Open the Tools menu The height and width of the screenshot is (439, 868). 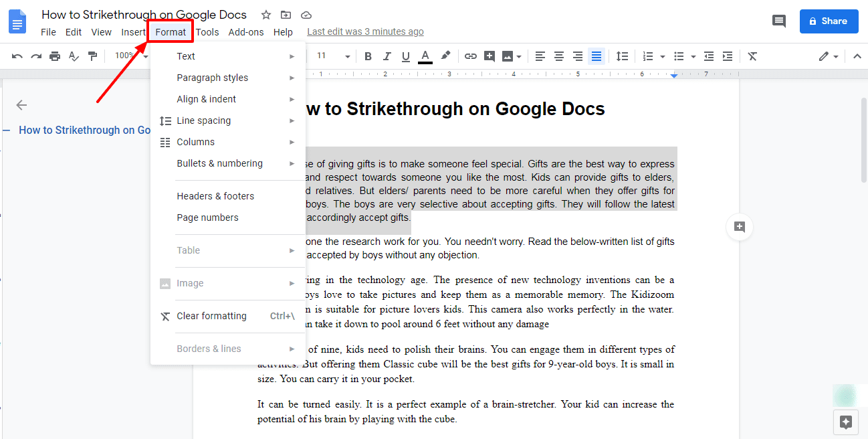click(x=207, y=32)
